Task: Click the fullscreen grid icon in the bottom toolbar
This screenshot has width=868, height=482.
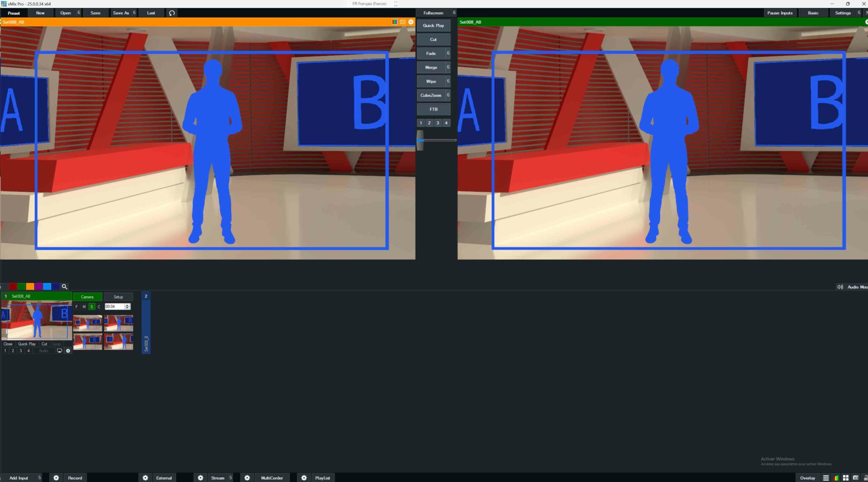Action: tap(846, 478)
